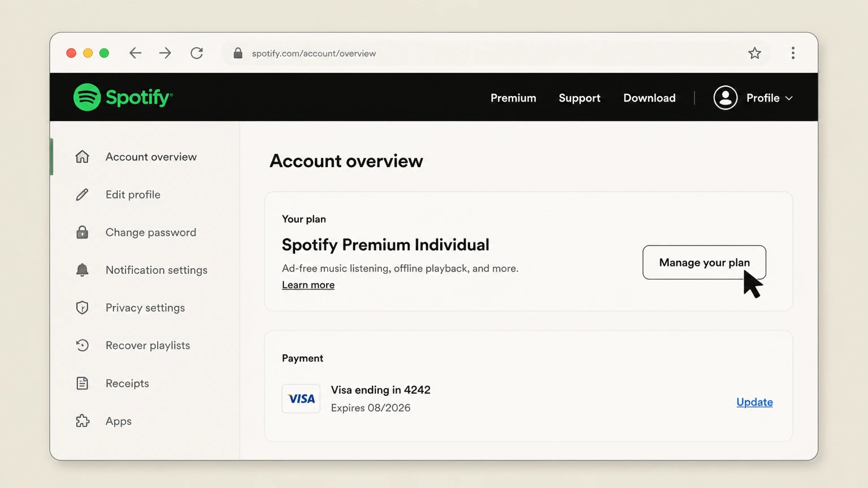The height and width of the screenshot is (488, 868).
Task: Click 'Visa ending in 4242' text
Action: [x=380, y=390]
